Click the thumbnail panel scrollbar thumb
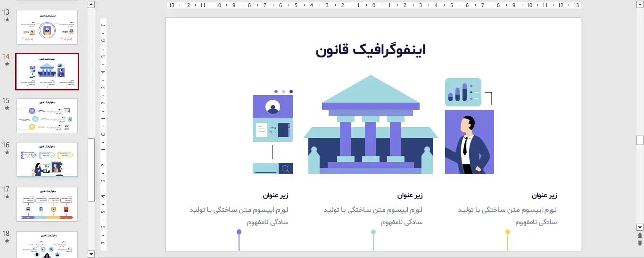The height and width of the screenshot is (258, 644). pyautogui.click(x=91, y=169)
